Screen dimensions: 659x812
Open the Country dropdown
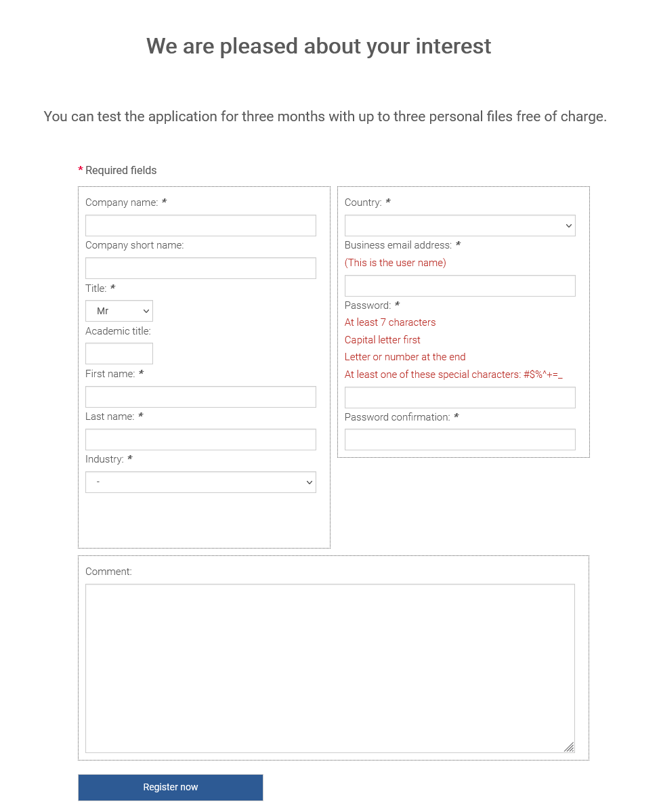tap(460, 226)
